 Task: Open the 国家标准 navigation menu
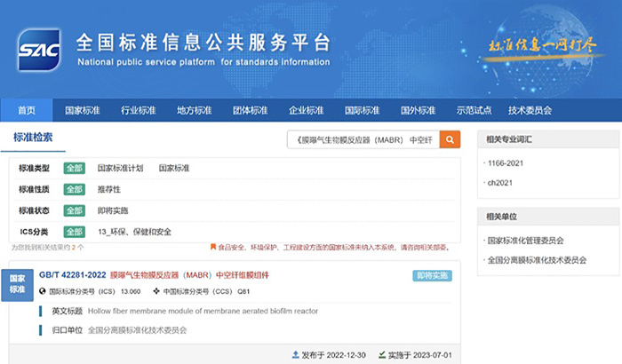pyautogui.click(x=83, y=110)
